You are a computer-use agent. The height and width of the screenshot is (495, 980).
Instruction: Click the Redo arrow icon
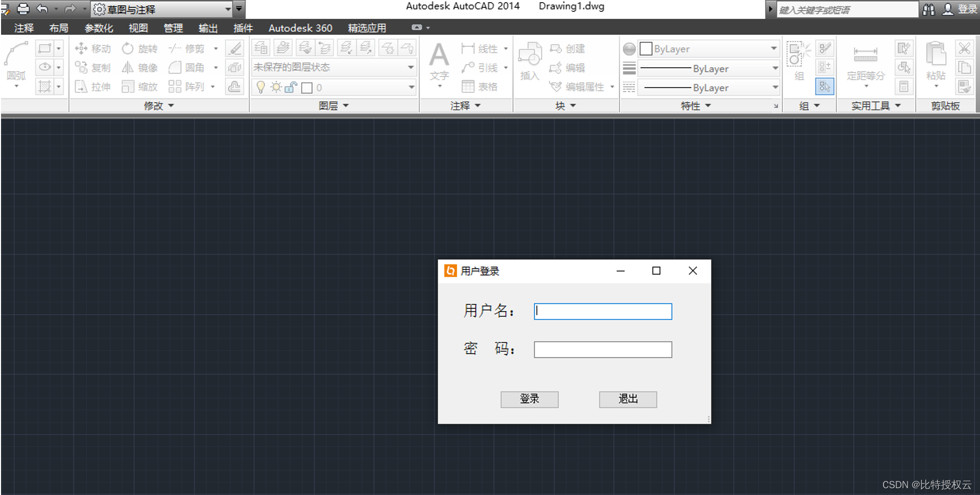click(x=70, y=9)
